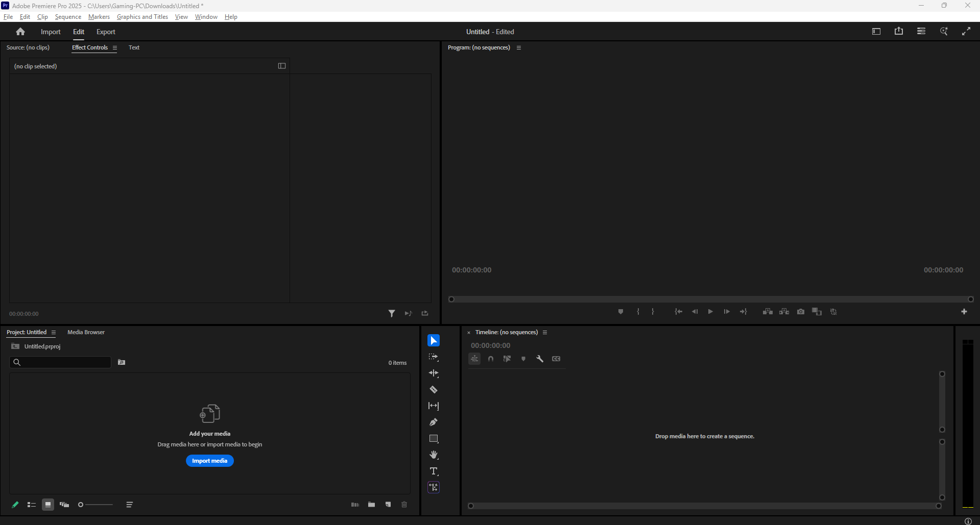Go to the Export workspace
980x525 pixels.
coord(106,32)
